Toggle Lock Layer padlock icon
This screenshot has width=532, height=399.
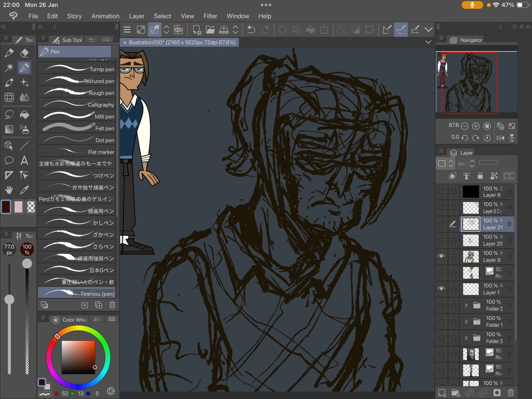pos(480,176)
